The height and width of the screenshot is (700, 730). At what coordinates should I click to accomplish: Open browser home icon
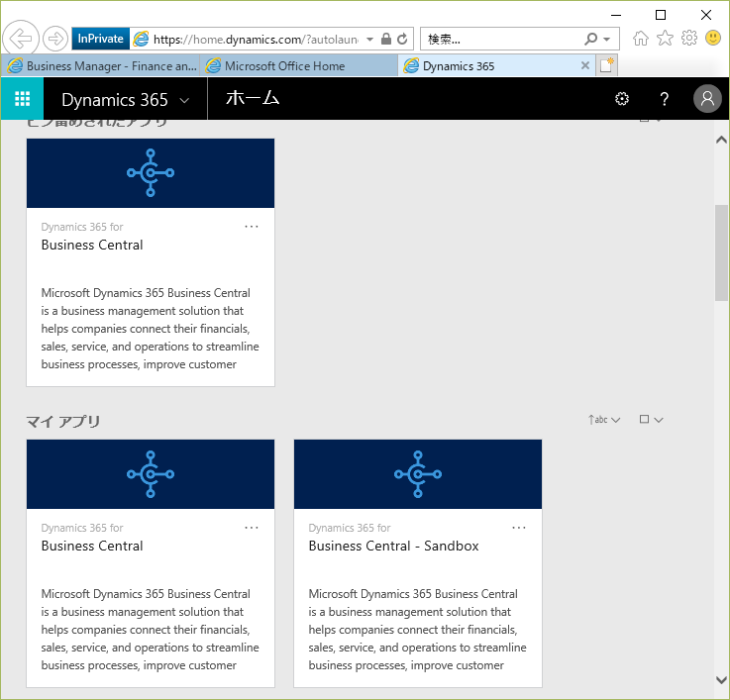641,39
